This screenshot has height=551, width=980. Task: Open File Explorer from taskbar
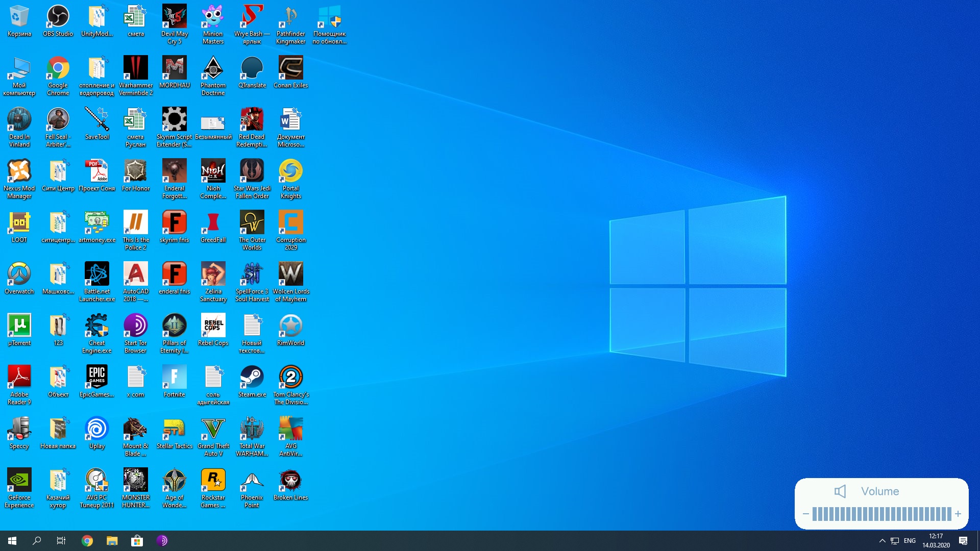click(112, 541)
